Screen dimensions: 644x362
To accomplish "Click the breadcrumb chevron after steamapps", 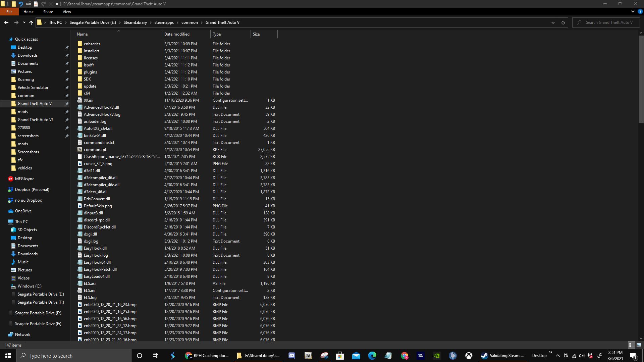I will (x=177, y=22).
